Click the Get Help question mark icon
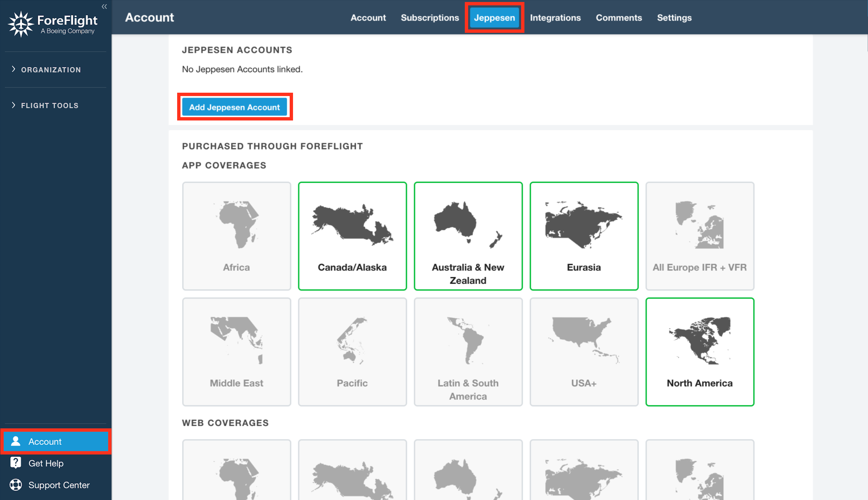This screenshot has width=868, height=500. point(16,463)
